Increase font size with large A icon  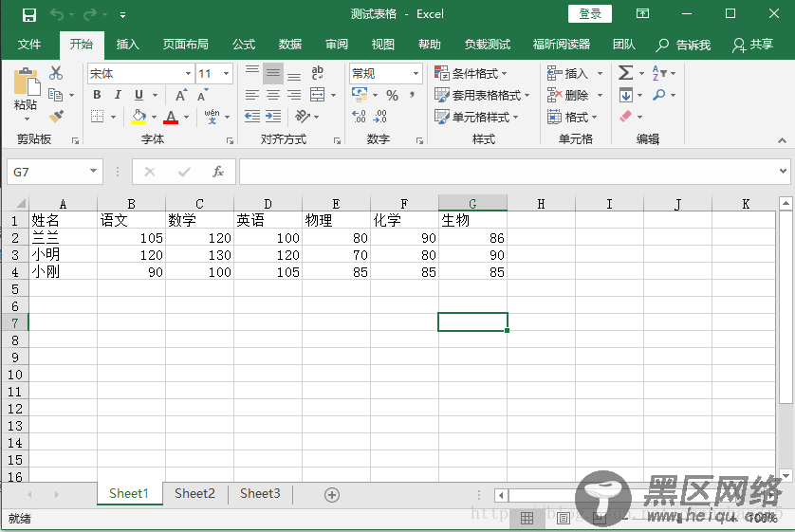(x=181, y=95)
